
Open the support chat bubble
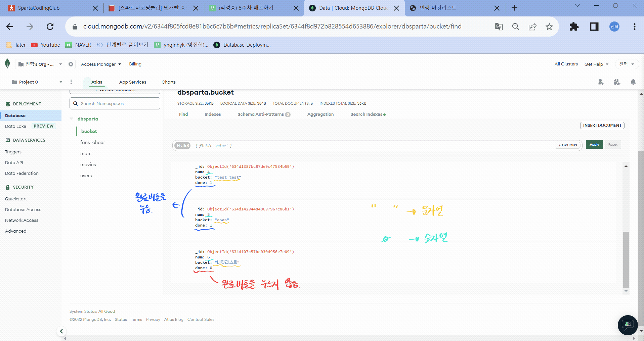pyautogui.click(x=628, y=325)
